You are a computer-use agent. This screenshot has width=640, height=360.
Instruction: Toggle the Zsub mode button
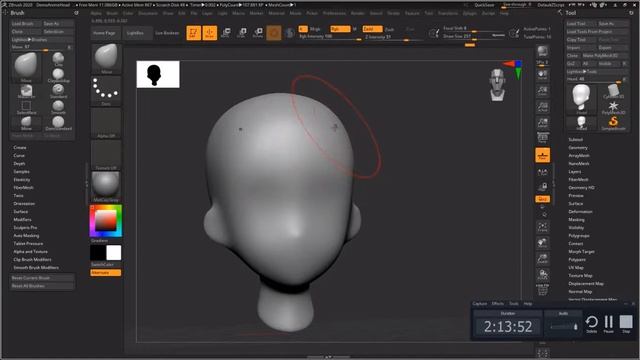pyautogui.click(x=390, y=29)
